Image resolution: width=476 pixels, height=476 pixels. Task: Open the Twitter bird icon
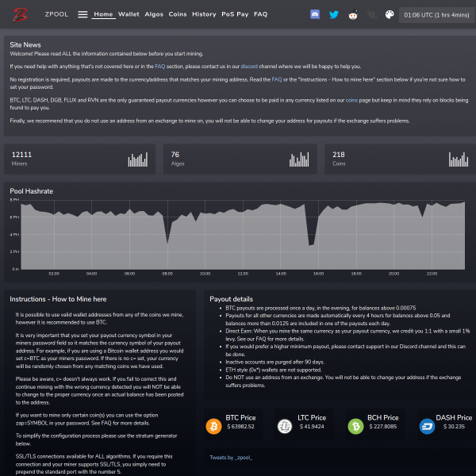(x=334, y=14)
